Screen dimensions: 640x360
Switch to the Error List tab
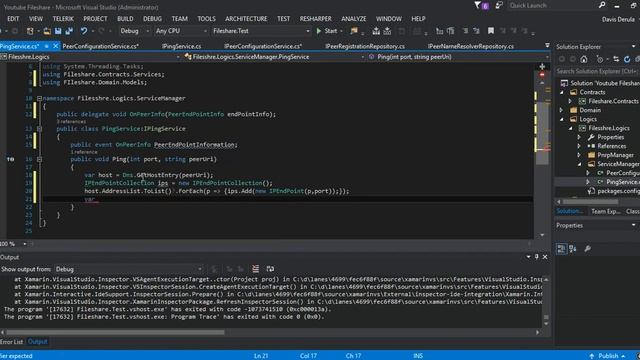pyautogui.click(x=12, y=342)
